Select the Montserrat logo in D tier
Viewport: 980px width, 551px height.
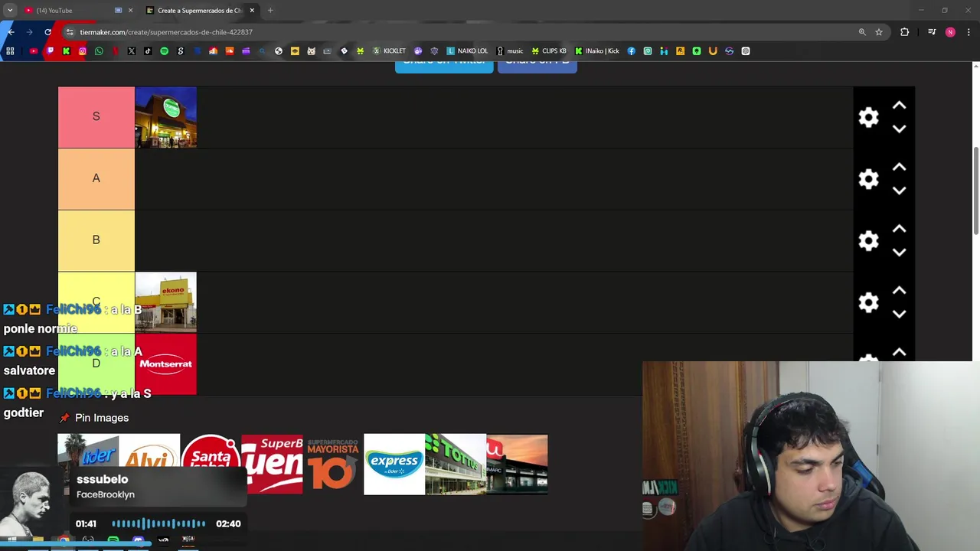tap(165, 364)
